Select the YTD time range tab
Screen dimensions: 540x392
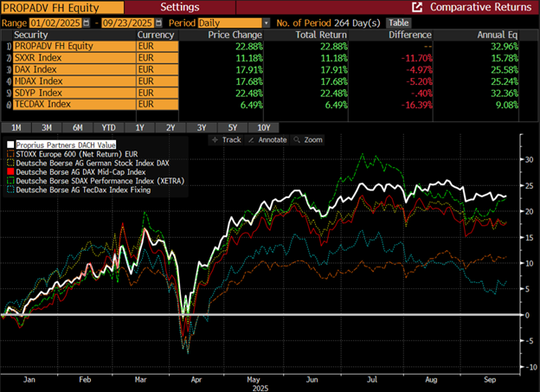pyautogui.click(x=110, y=128)
